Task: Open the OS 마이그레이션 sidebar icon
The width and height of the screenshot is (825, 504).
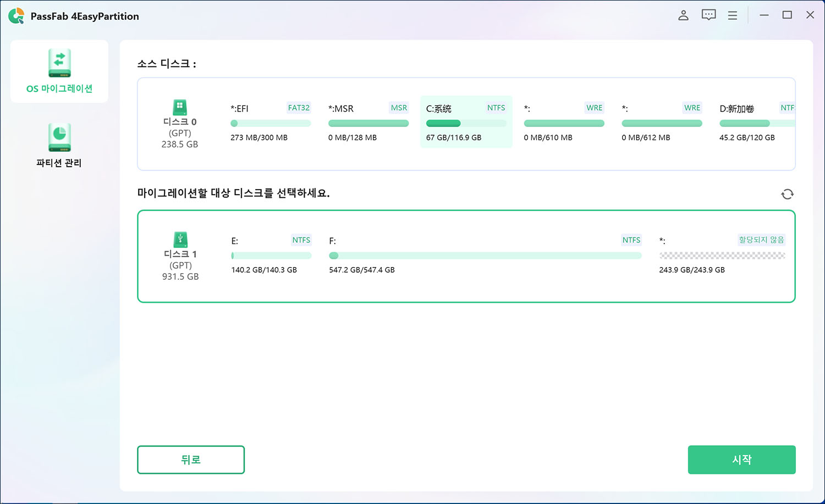Action: click(x=59, y=64)
